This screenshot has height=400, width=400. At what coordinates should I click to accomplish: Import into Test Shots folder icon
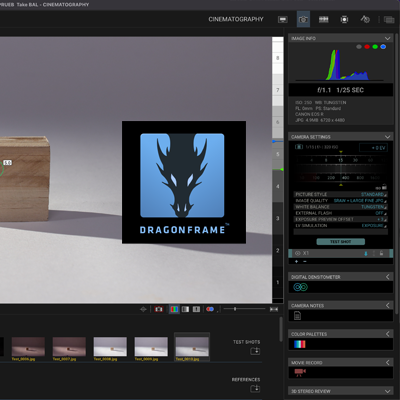[255, 351]
